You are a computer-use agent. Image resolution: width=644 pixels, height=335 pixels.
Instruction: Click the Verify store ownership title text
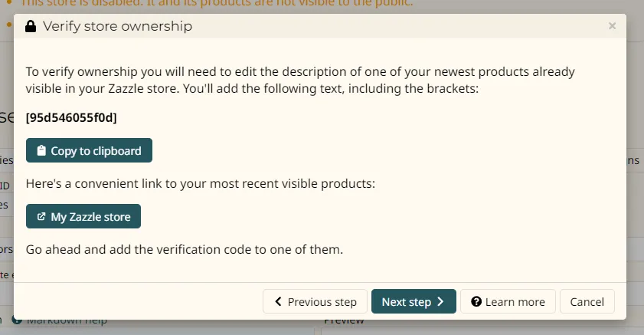117,27
